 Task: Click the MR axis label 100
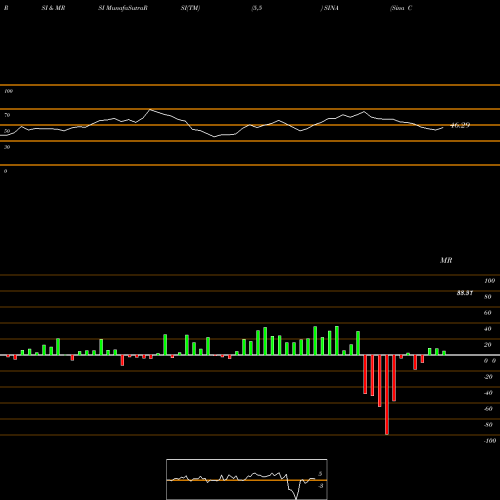(489, 281)
